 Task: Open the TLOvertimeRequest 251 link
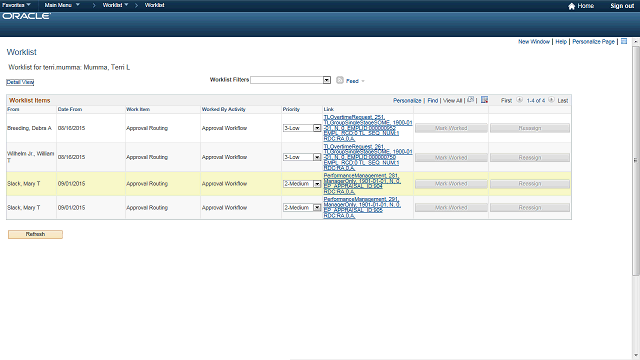tap(368, 128)
